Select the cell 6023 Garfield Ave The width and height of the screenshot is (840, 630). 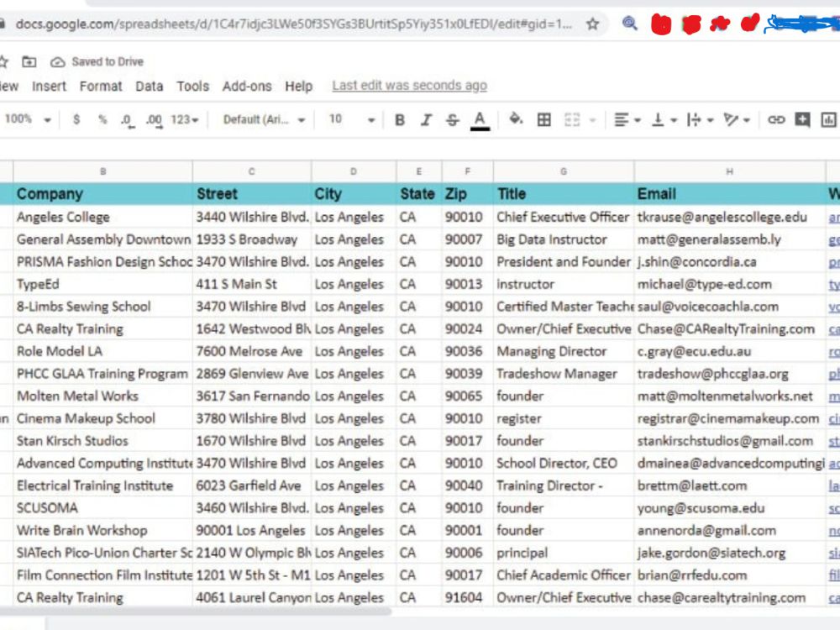coord(252,486)
